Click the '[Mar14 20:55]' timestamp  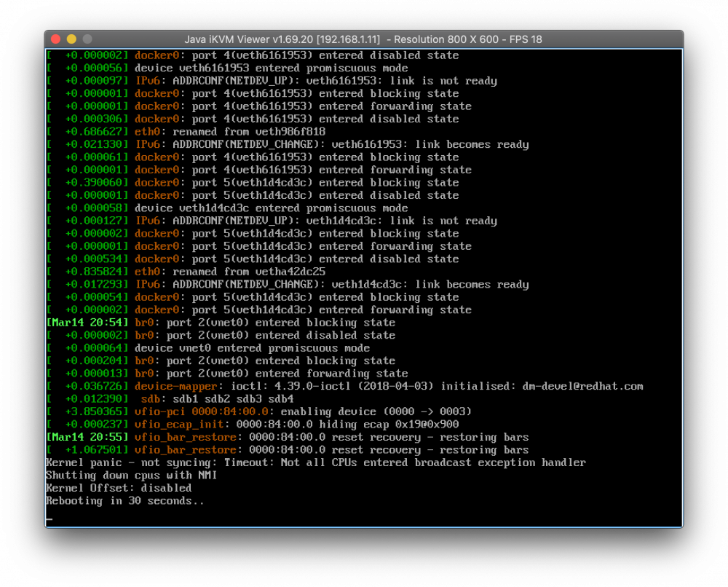(x=87, y=437)
